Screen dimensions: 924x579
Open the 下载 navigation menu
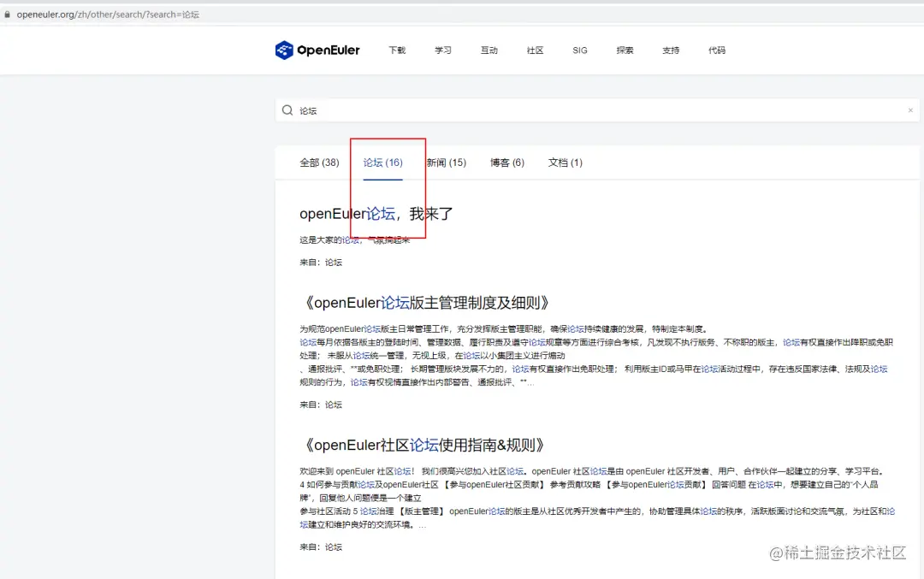[x=397, y=51]
